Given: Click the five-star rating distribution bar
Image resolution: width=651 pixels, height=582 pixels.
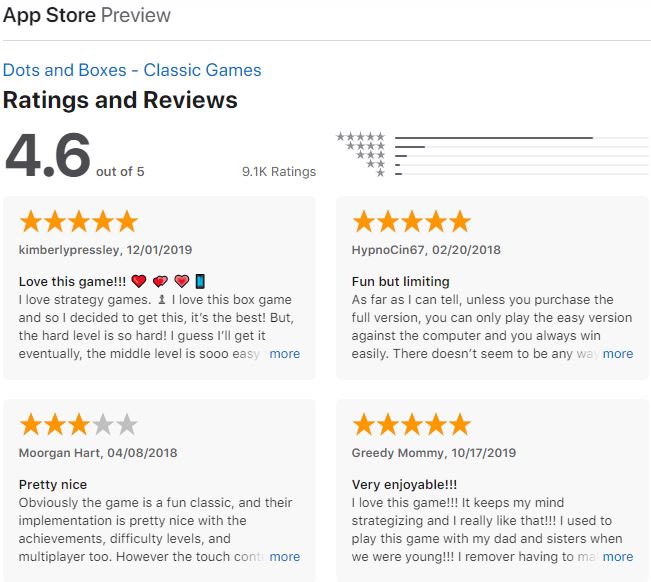Looking at the screenshot, I should click(x=494, y=137).
